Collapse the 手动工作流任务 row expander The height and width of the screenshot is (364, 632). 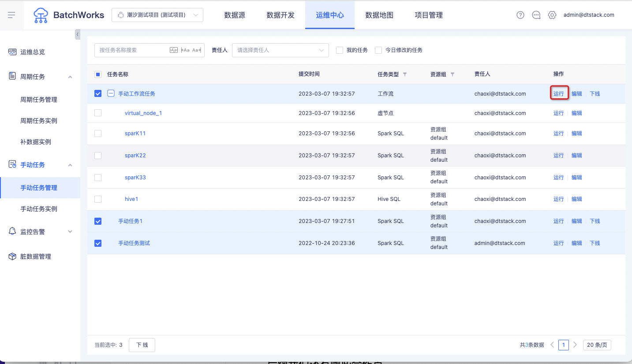click(111, 93)
